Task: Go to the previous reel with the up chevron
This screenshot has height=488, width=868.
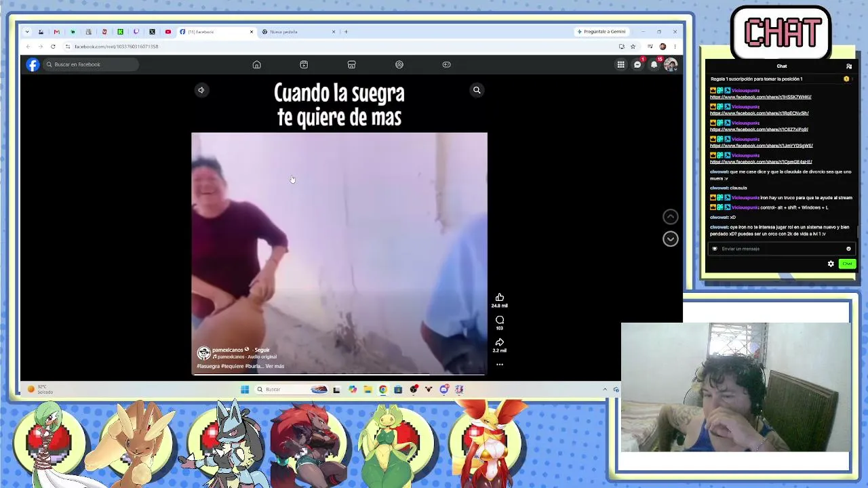Action: [x=670, y=217]
